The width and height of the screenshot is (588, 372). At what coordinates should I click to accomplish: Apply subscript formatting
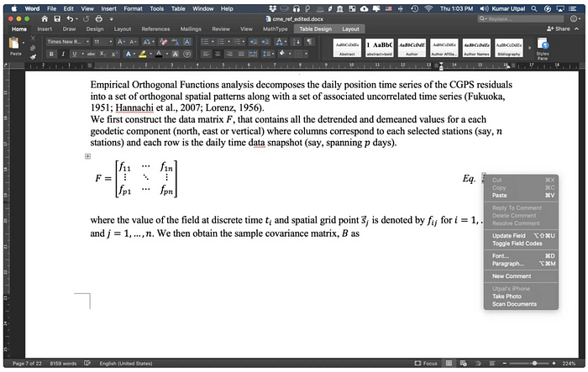tap(102, 54)
